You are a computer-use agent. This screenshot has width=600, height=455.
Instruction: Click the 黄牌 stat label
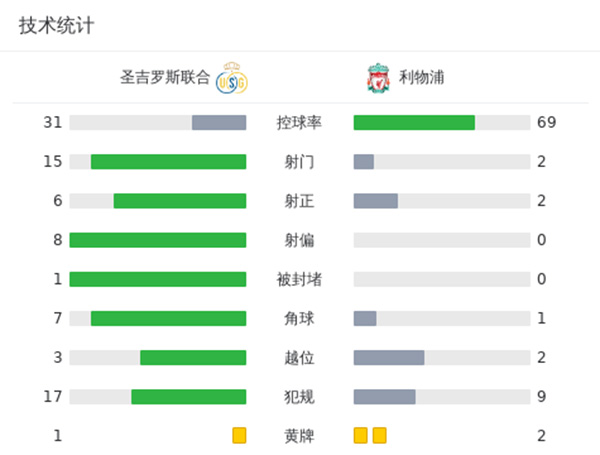[299, 435]
